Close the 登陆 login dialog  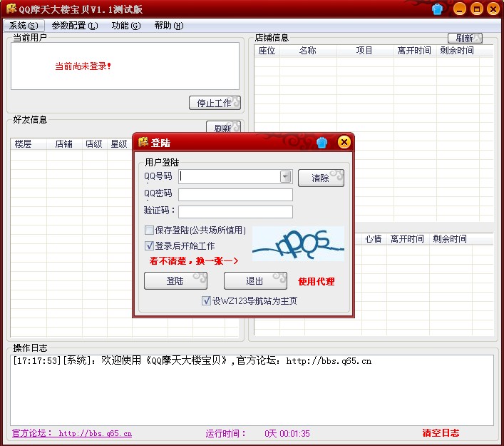(x=344, y=142)
